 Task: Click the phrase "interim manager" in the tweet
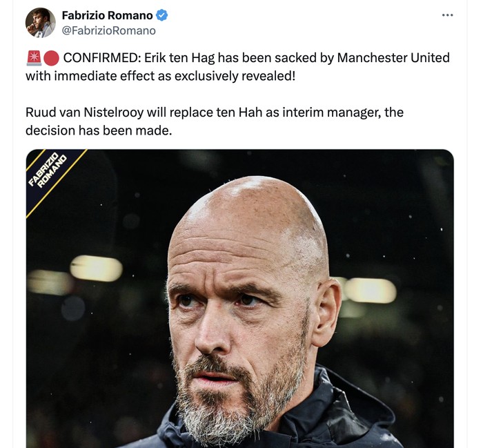342,112
